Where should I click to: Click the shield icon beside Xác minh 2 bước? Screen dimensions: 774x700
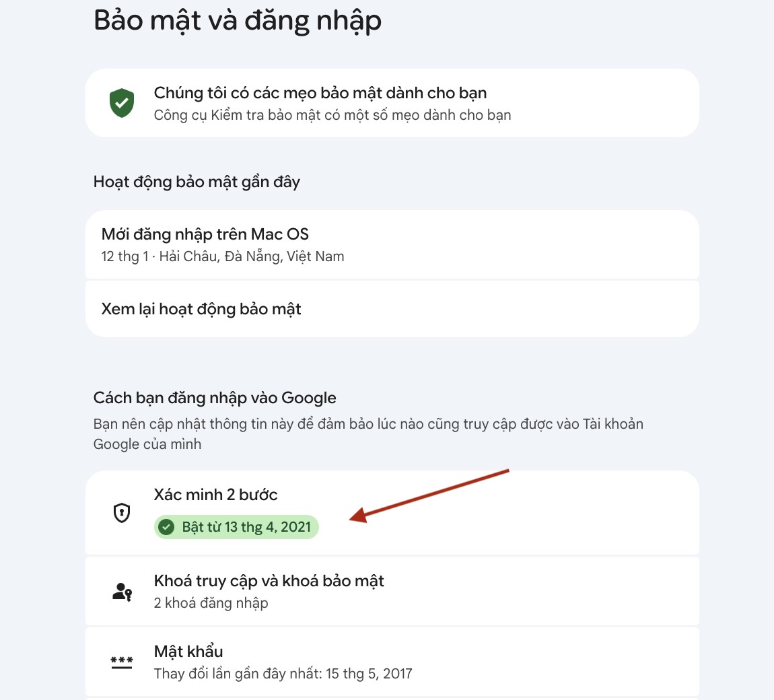pyautogui.click(x=121, y=513)
